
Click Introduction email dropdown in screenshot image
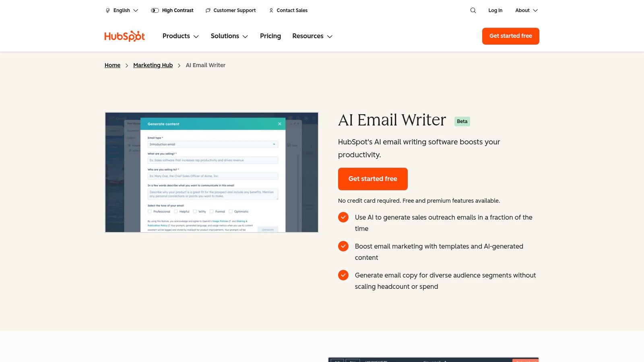[x=213, y=144]
